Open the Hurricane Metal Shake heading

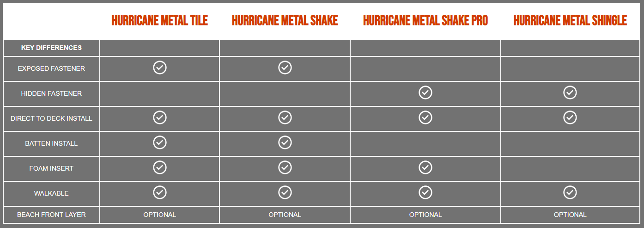point(285,20)
